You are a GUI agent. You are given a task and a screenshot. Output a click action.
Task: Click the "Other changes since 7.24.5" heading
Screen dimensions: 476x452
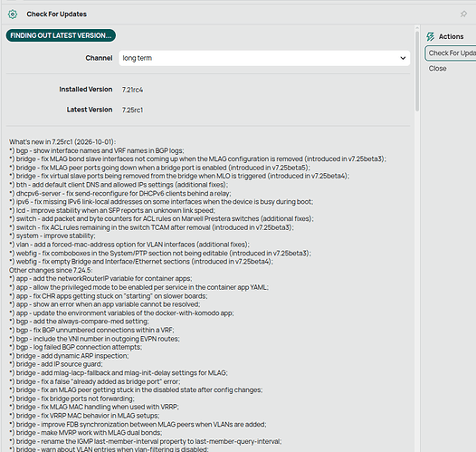[x=51, y=270]
